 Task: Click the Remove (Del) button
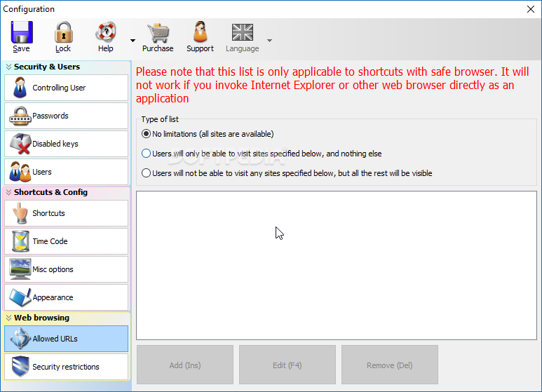coord(390,365)
